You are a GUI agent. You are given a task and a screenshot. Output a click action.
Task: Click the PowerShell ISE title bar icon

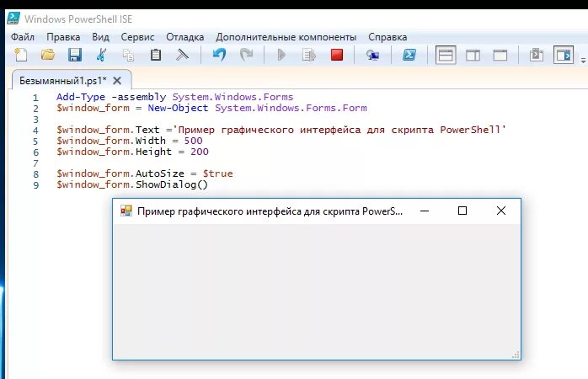click(13, 19)
